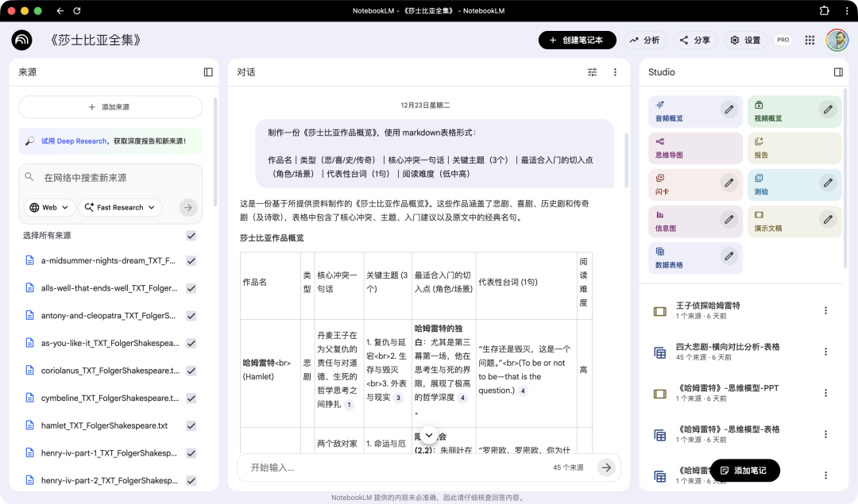Image resolution: width=858 pixels, height=504 pixels.
Task: Open the Web source type dropdown
Action: 49,208
